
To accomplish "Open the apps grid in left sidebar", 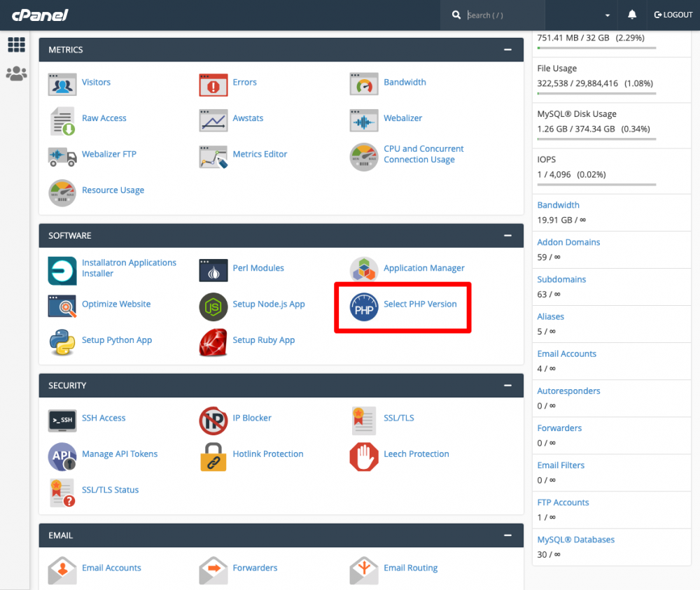I will pos(16,44).
